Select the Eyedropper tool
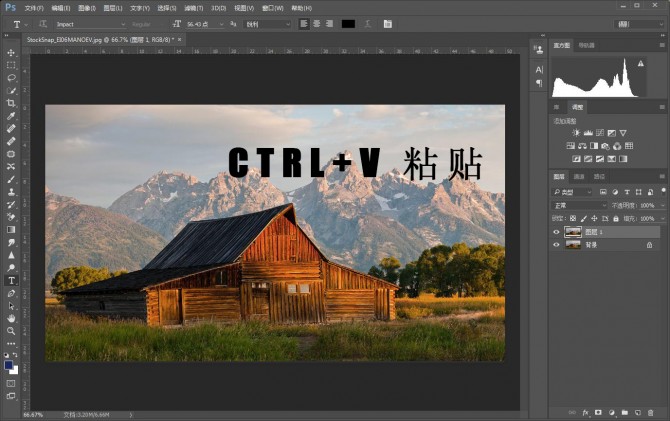Viewport: 670px width, 421px height. tap(11, 116)
